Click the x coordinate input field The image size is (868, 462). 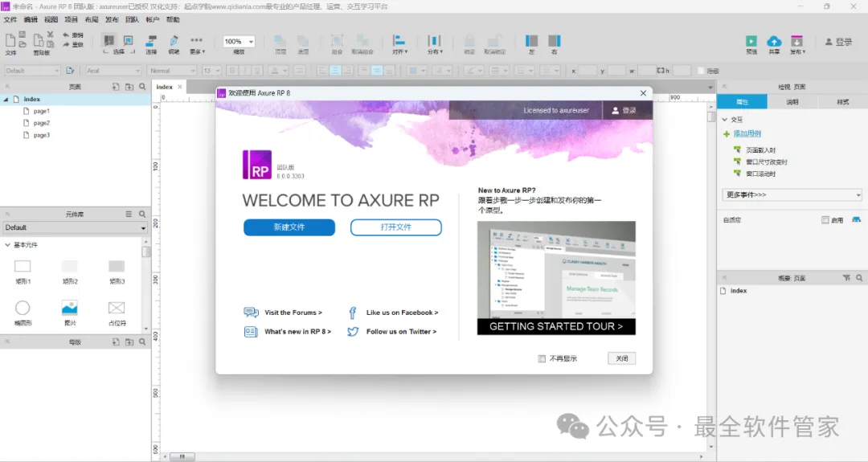588,71
